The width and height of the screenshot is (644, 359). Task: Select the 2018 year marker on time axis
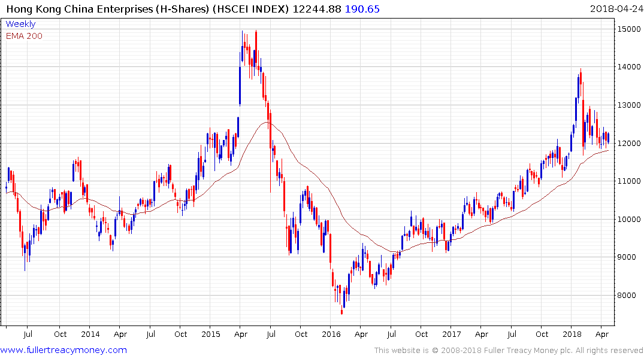pos(572,334)
